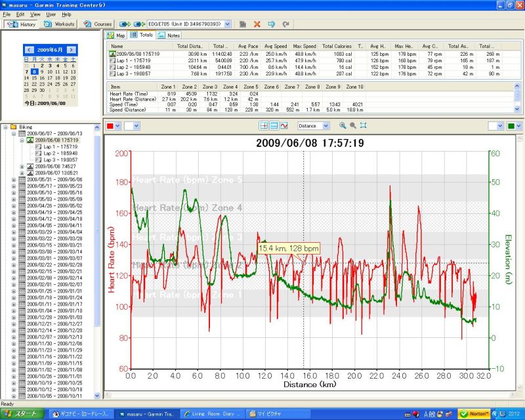Image resolution: width=525 pixels, height=420 pixels.
Task: Collapse the Biking folder node
Action: point(5,127)
